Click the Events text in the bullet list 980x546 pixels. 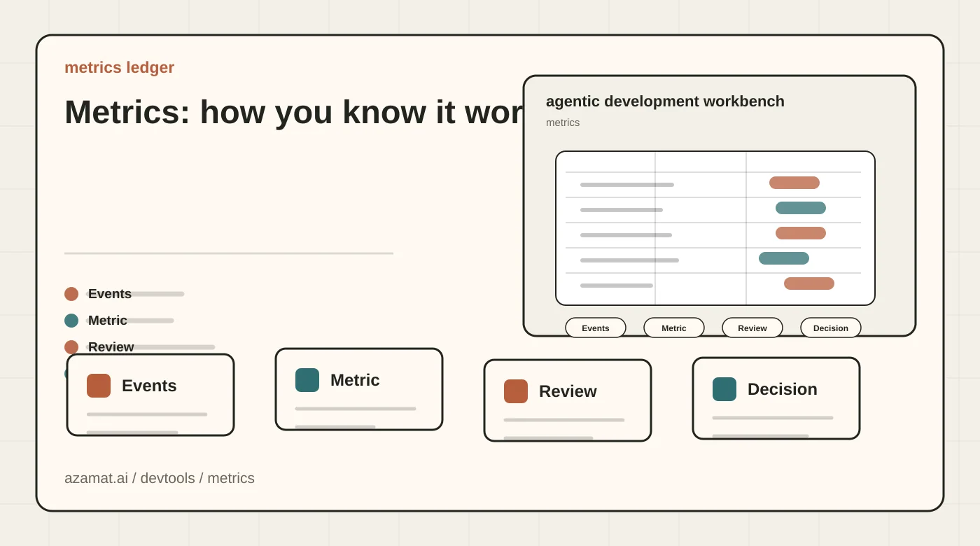point(110,294)
